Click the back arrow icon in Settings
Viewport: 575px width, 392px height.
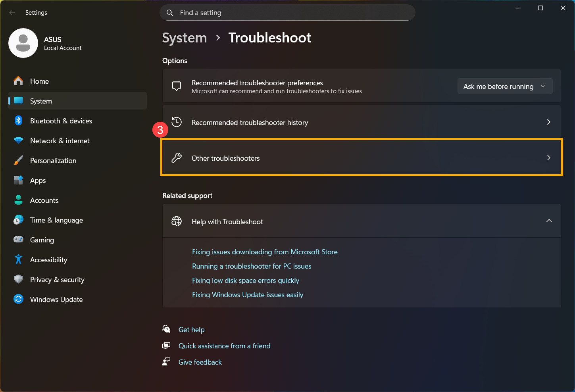click(x=12, y=13)
